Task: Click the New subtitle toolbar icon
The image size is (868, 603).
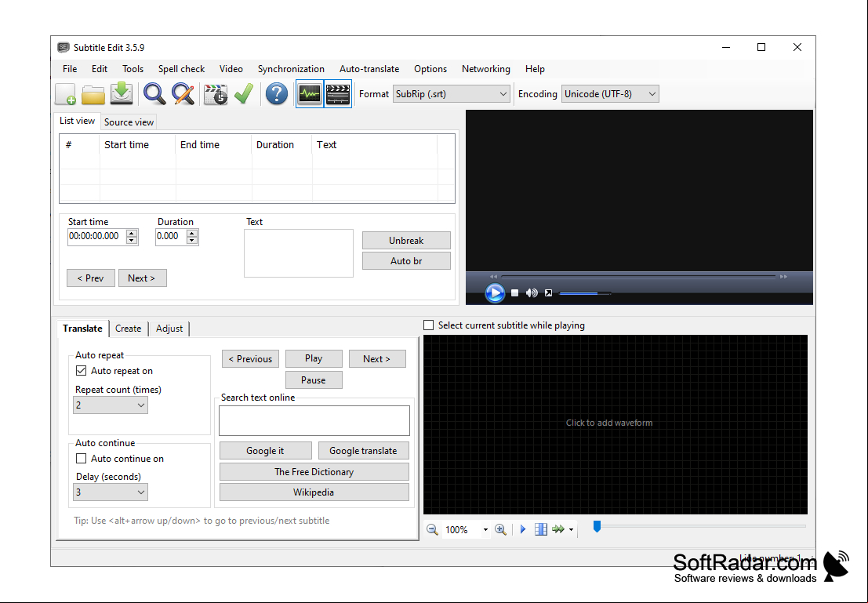Action: [x=65, y=94]
